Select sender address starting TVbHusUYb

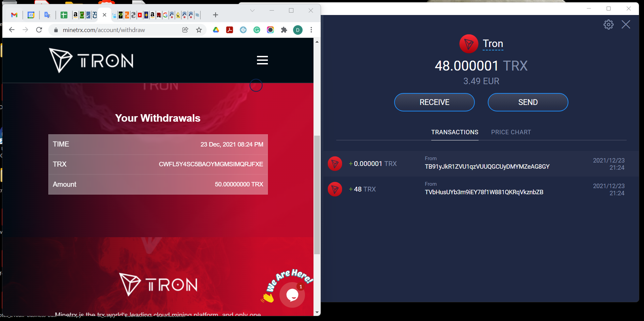pos(484,192)
